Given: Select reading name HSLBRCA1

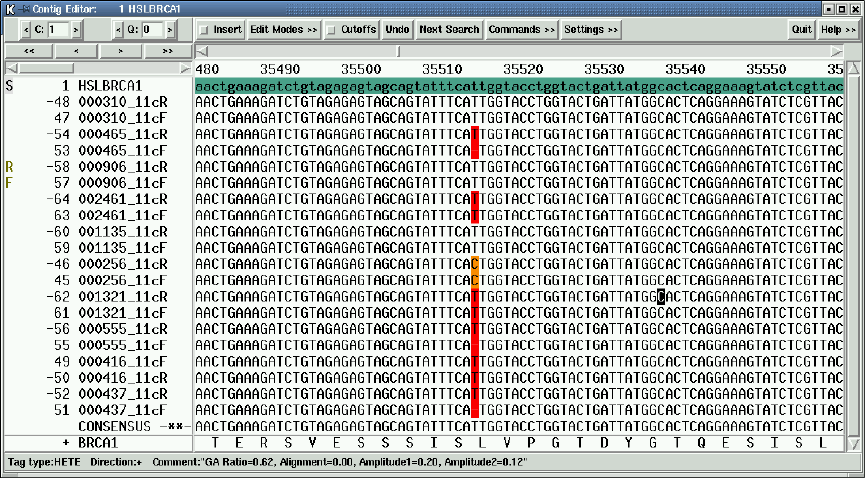Looking at the screenshot, I should 110,86.
